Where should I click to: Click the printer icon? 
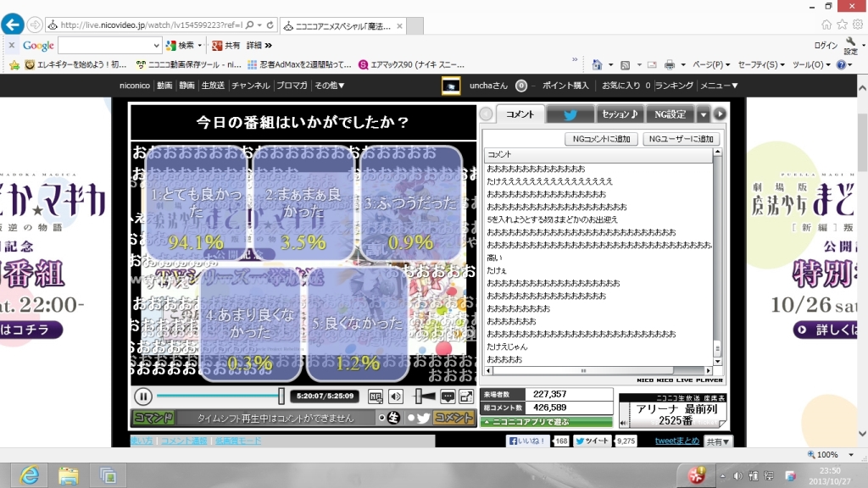[x=670, y=64]
